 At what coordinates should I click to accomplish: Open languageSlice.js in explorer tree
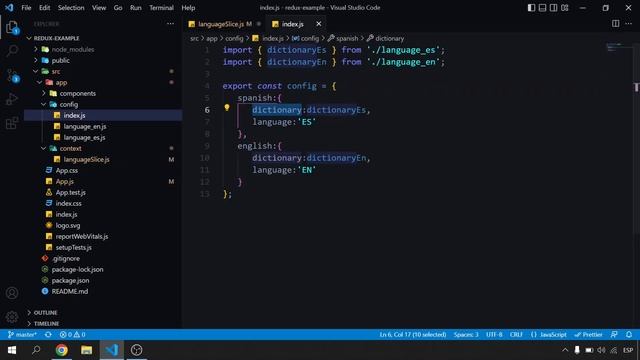[103, 159]
